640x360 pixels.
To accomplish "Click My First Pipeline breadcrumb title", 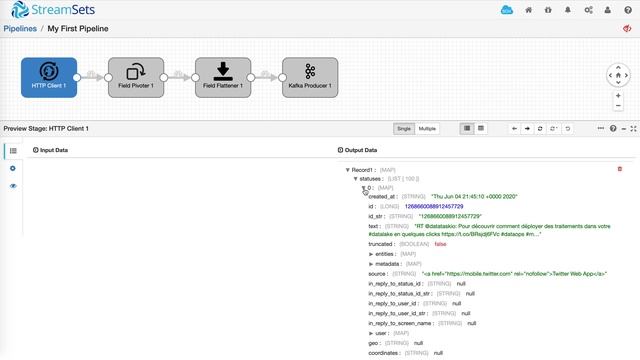I will pyautogui.click(x=78, y=29).
